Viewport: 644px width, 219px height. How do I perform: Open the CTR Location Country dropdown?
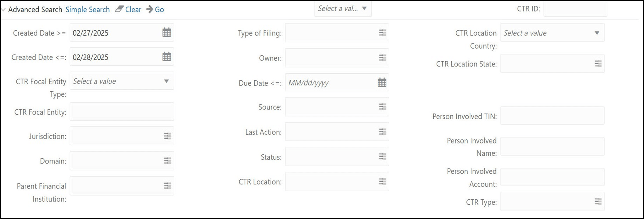point(597,33)
